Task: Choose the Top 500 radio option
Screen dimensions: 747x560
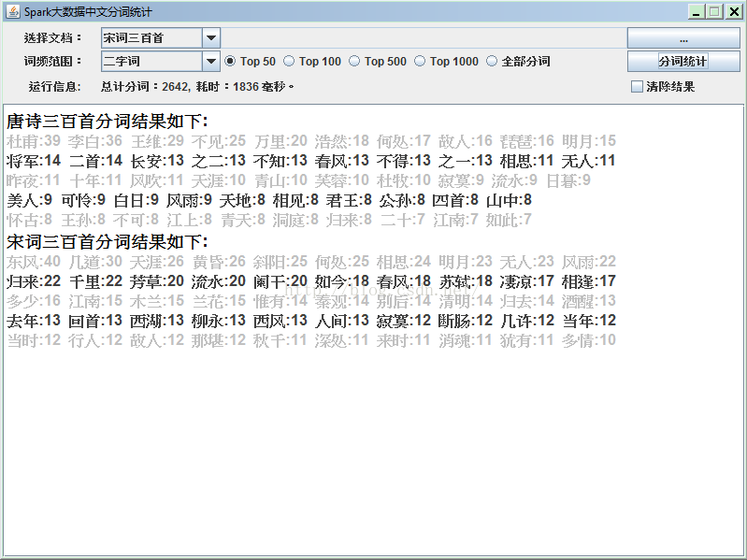Action: point(354,61)
